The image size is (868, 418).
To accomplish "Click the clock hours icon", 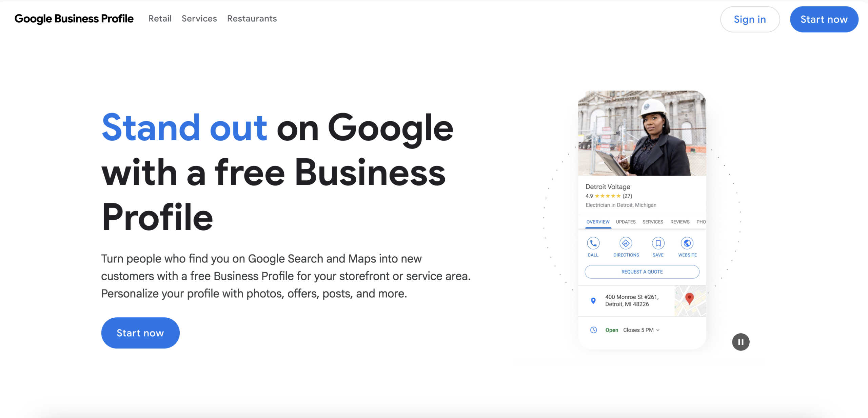I will 593,330.
